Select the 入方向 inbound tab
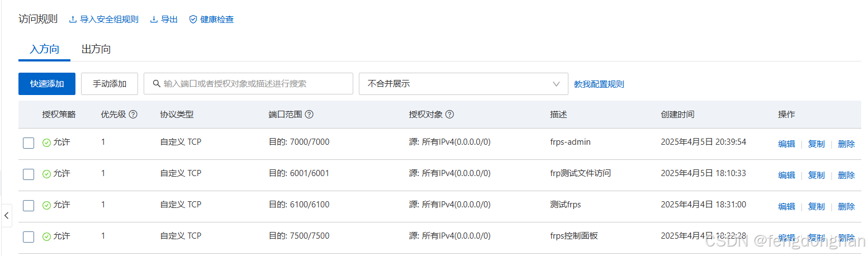This screenshot has height=256, width=868. [45, 49]
